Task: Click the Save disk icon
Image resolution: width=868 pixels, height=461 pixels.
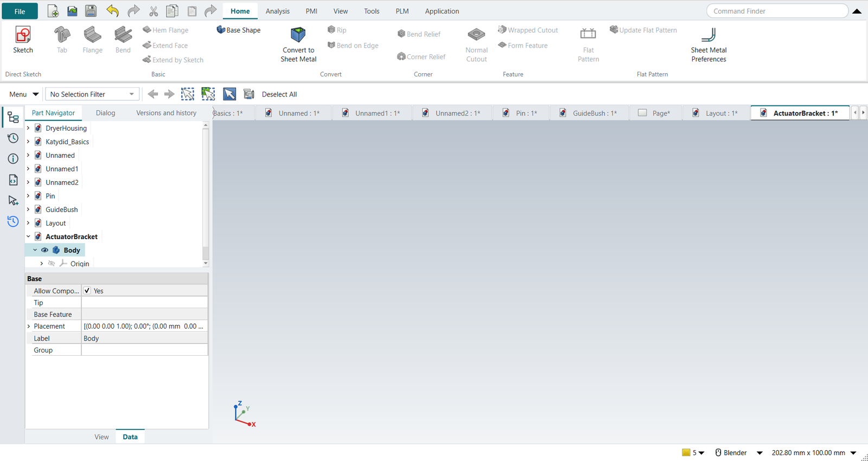Action: click(91, 11)
